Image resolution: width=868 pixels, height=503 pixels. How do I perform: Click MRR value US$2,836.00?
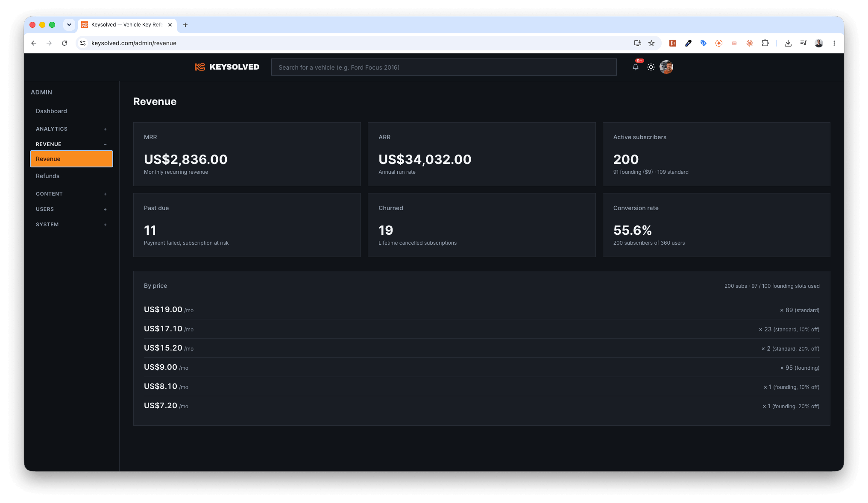[x=185, y=159]
